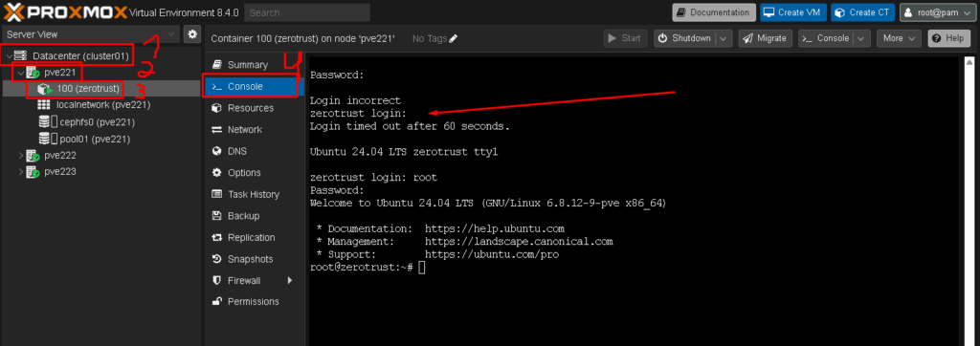Click the Migrate button
Image resolution: width=980 pixels, height=346 pixels.
pos(766,39)
